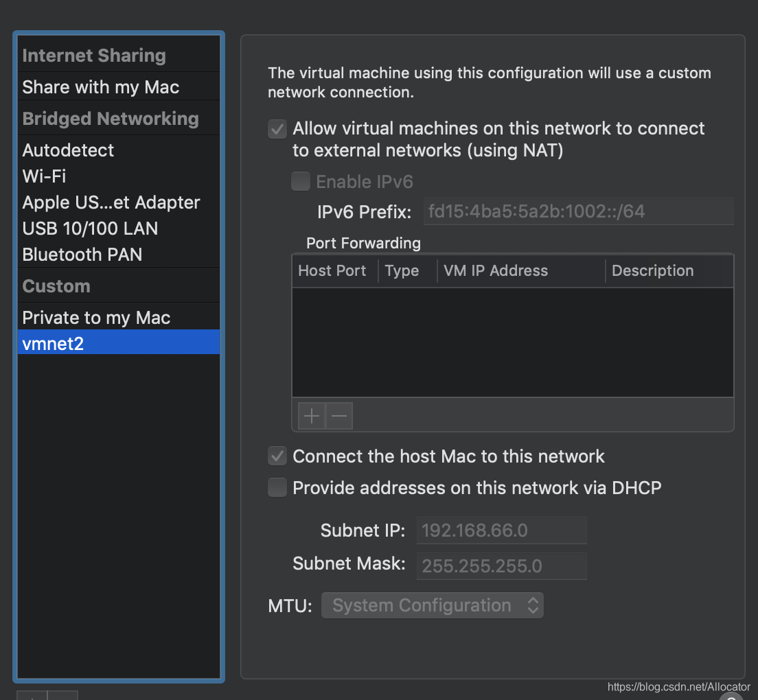Click the Type column header
758x700 pixels.
pos(408,270)
